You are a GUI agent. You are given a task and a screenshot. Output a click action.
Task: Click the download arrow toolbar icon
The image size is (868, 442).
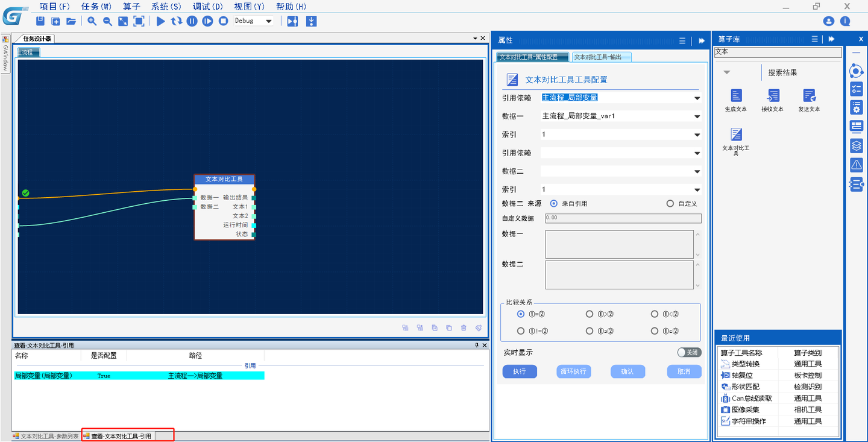[x=311, y=21]
